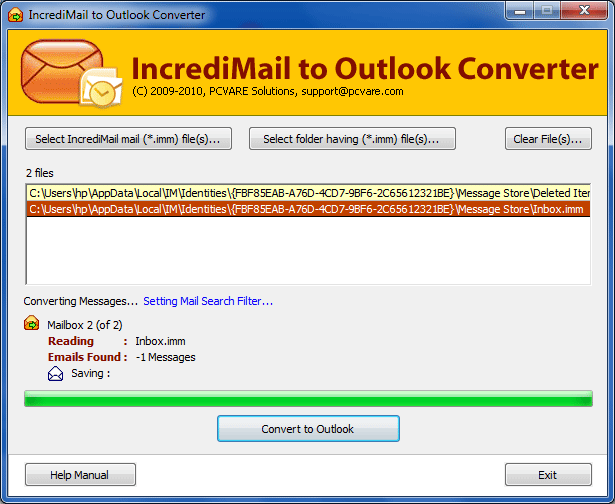This screenshot has height=504, width=615.
Task: Close the window using the X button
Action: click(x=584, y=11)
